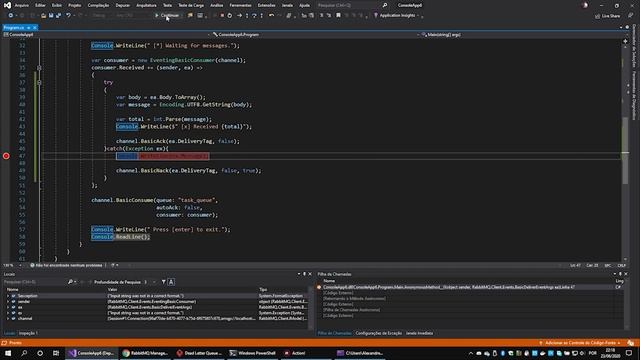Screen dimensions: 640x360
Task: Expand the ex variable in Locais
Action: [8, 313]
